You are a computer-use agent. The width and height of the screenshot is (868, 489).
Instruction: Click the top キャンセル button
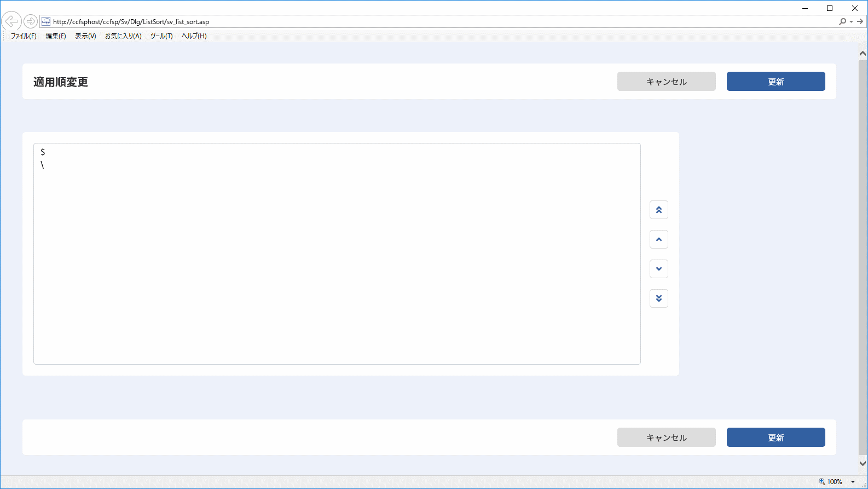coord(667,82)
